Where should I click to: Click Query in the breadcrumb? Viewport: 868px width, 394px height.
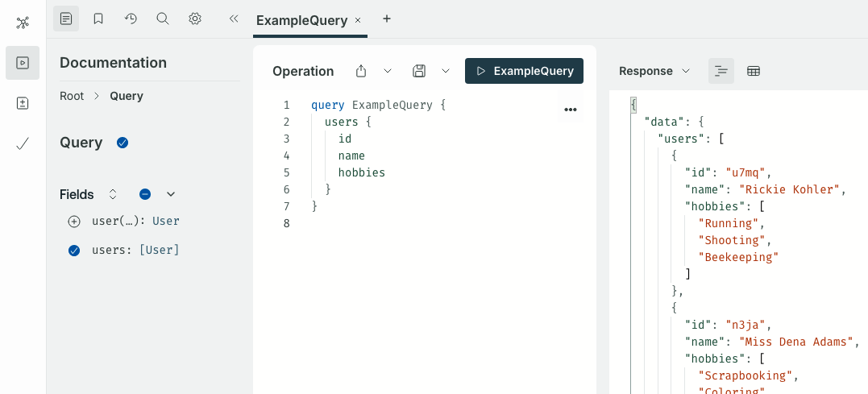point(127,96)
